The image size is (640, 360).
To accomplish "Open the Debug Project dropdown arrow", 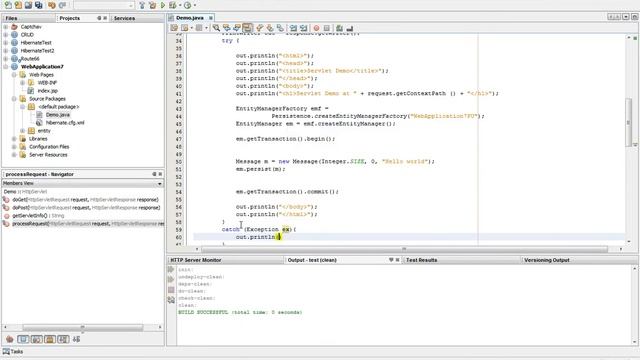I will coord(180,5).
